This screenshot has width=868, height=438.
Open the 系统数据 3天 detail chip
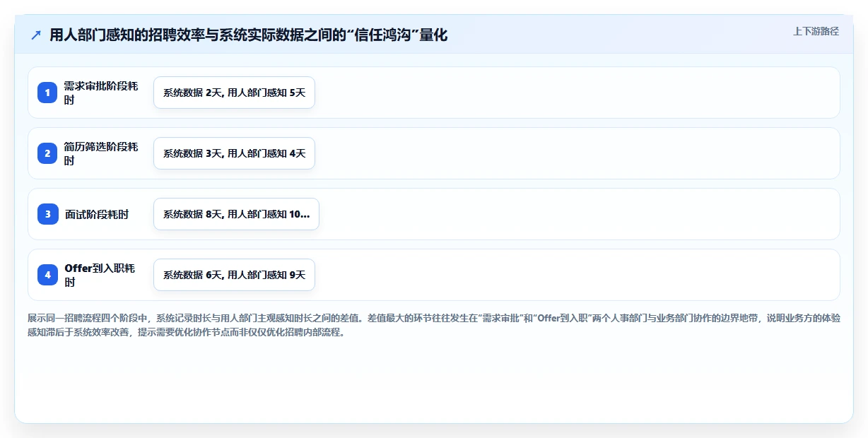point(234,153)
